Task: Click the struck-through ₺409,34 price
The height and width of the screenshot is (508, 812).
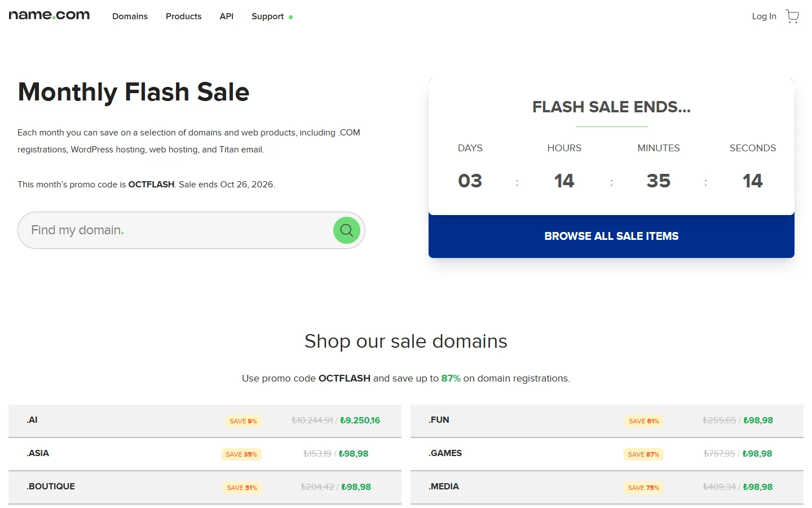Action: coord(720,487)
